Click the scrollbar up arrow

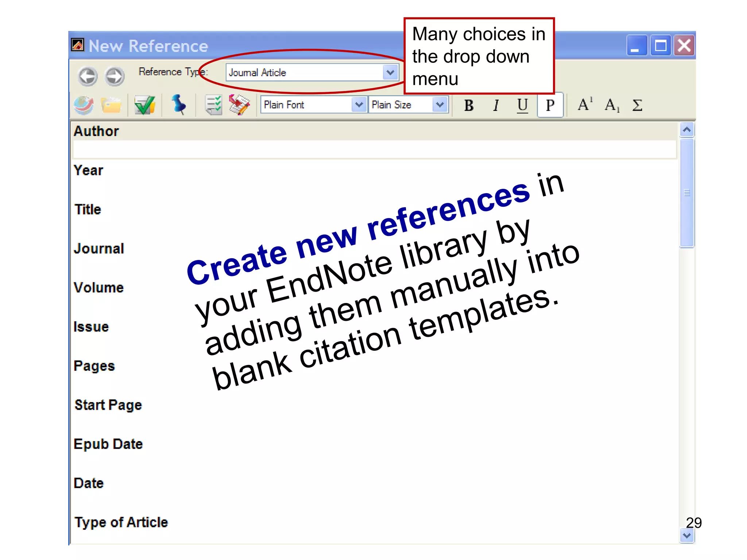tap(687, 130)
